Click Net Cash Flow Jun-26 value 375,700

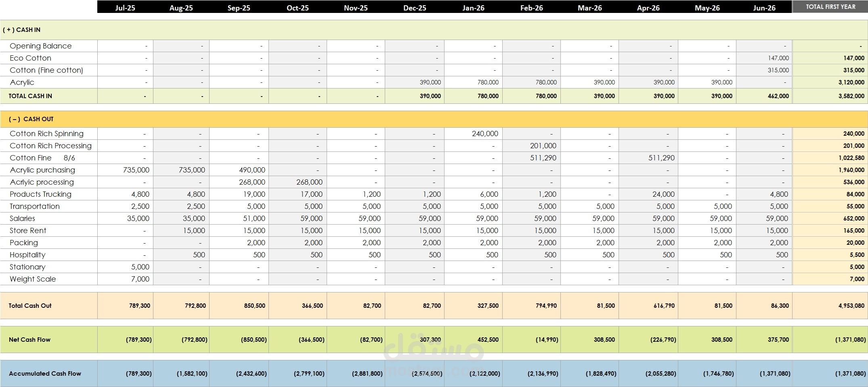pos(778,340)
